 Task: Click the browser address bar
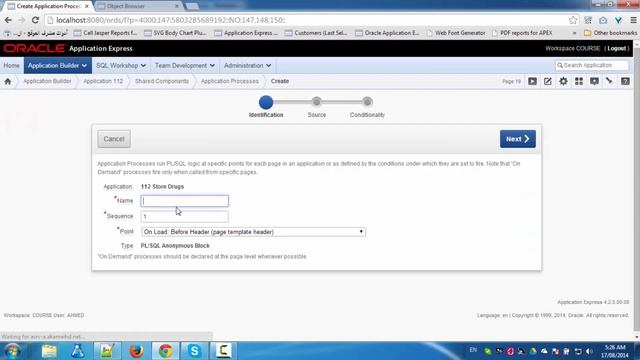pos(306,20)
